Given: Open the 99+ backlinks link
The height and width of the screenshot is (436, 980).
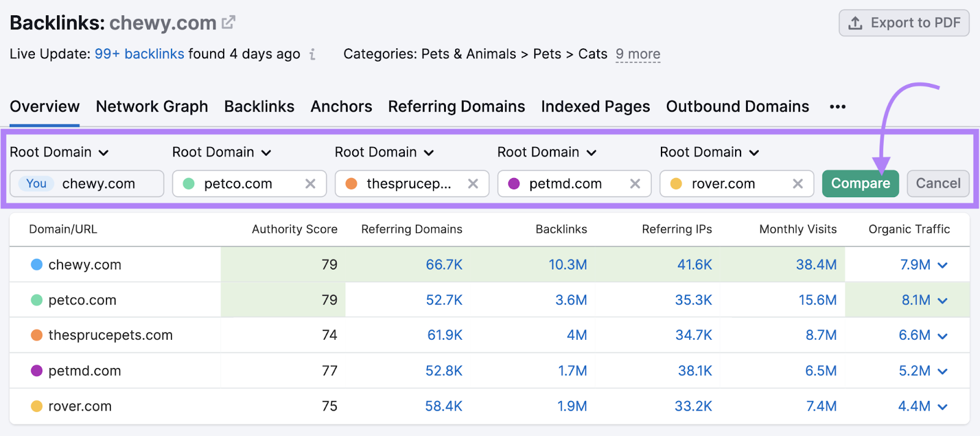Looking at the screenshot, I should pos(139,54).
